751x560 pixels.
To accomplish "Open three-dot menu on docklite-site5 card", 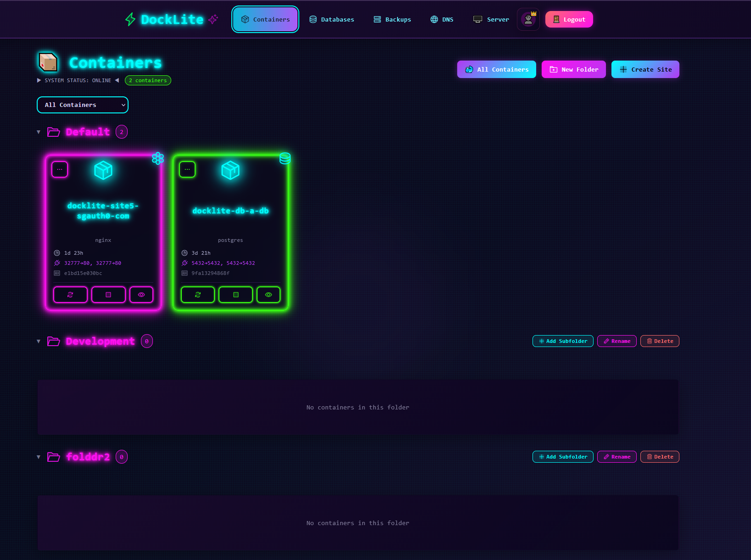I will click(x=60, y=169).
